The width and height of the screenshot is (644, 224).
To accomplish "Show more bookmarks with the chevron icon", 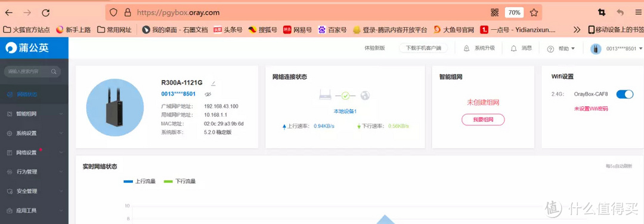I will click(x=577, y=30).
